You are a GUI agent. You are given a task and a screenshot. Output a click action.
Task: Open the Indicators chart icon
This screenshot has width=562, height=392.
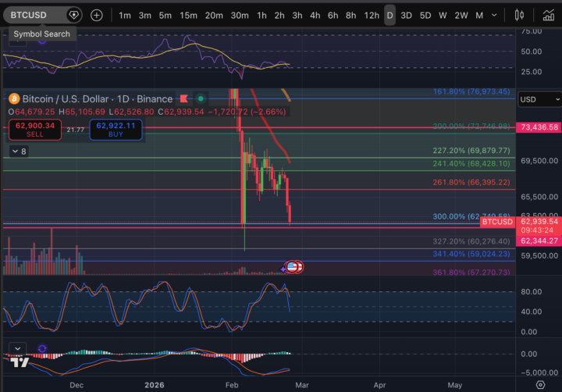[549, 15]
